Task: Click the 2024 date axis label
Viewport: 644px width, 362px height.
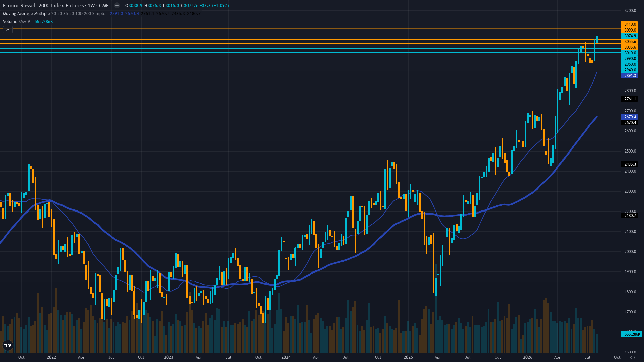Action: pos(286,357)
